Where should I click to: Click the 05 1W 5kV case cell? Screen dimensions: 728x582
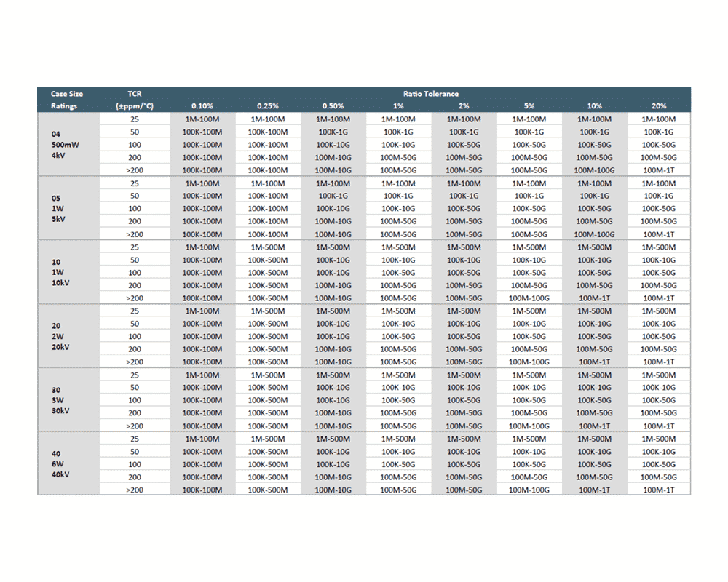pos(68,208)
